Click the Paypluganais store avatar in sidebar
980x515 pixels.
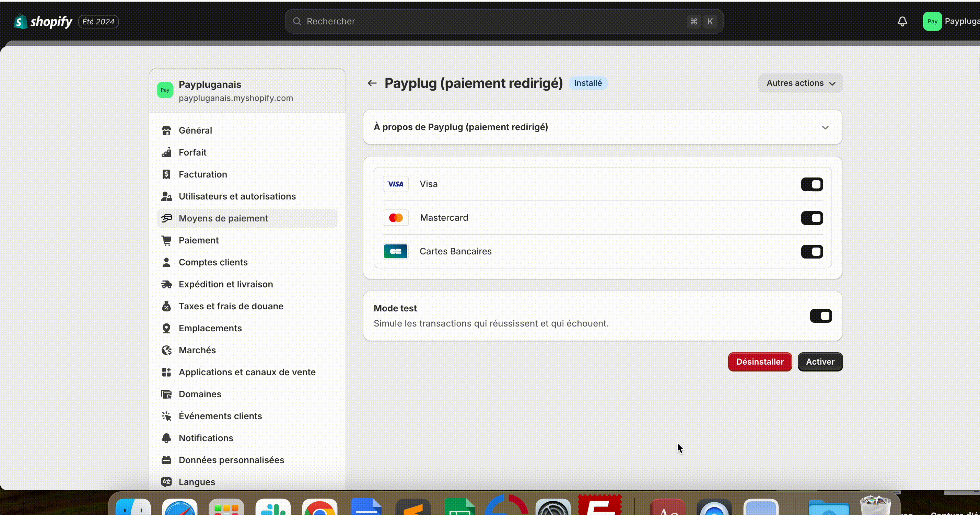click(165, 90)
